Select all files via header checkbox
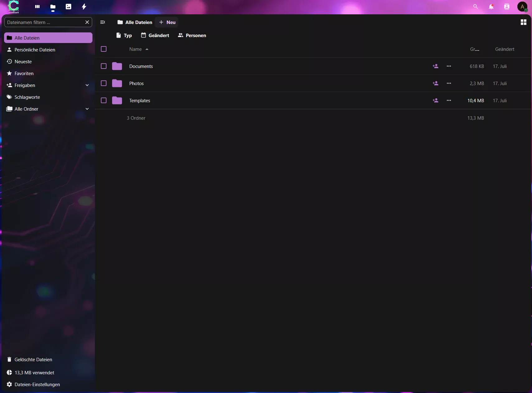Screen dimensions: 532x393 (103, 49)
